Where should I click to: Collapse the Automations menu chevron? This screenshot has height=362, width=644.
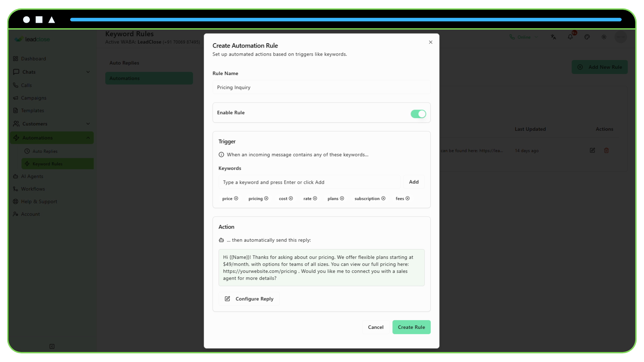[x=88, y=138]
